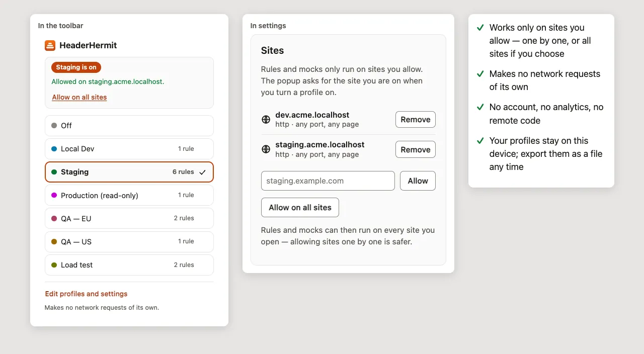Viewport: 644px width, 354px height.
Task: Click the HeaderHermit orange logo icon
Action: tap(50, 45)
